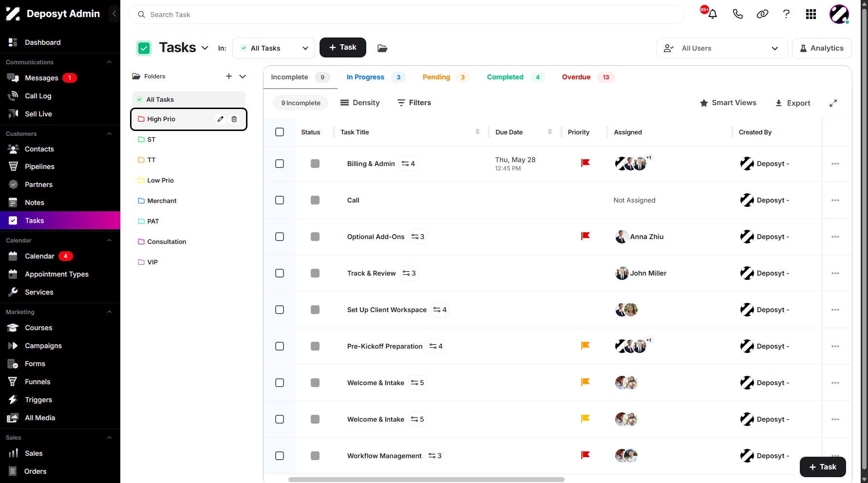Image resolution: width=868 pixels, height=483 pixels.
Task: Click the Analytics button
Action: coord(822,48)
